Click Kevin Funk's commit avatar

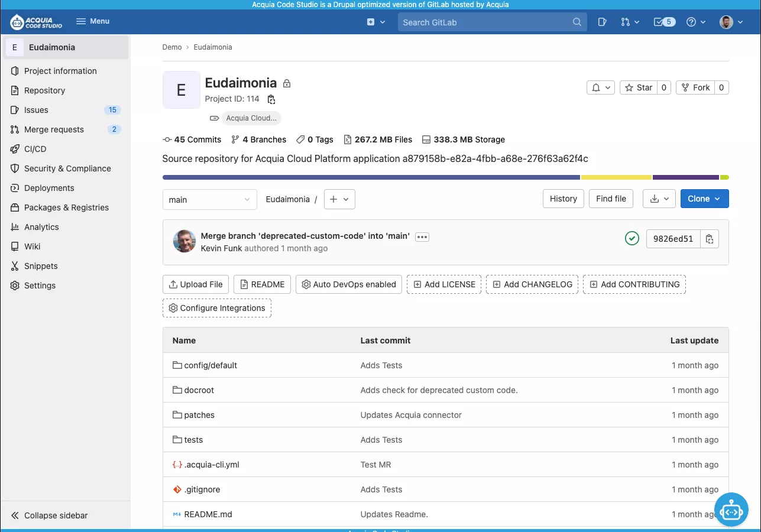pos(184,241)
